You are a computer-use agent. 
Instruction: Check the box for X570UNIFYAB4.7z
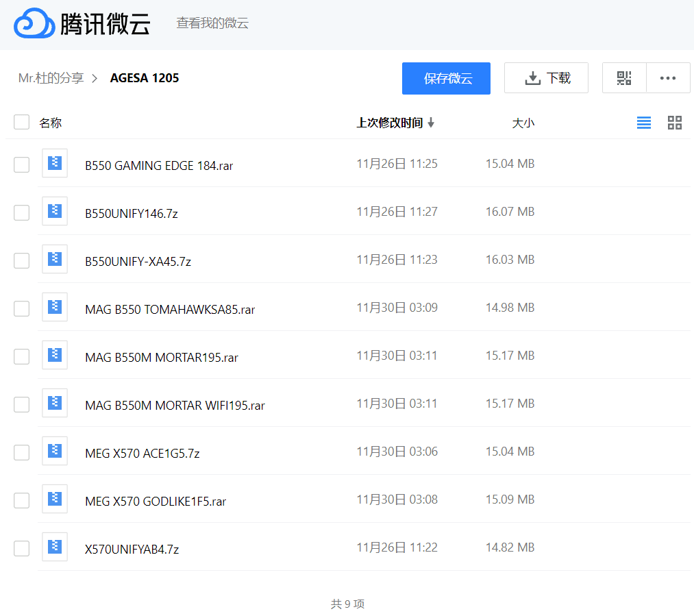(x=22, y=549)
